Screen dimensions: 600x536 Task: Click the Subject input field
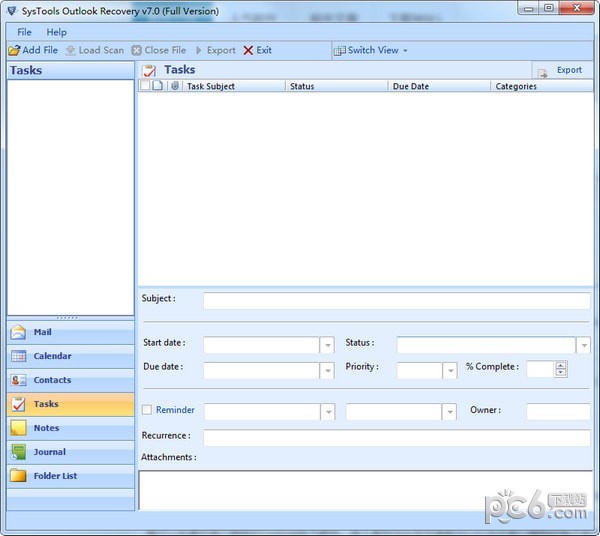click(x=397, y=301)
